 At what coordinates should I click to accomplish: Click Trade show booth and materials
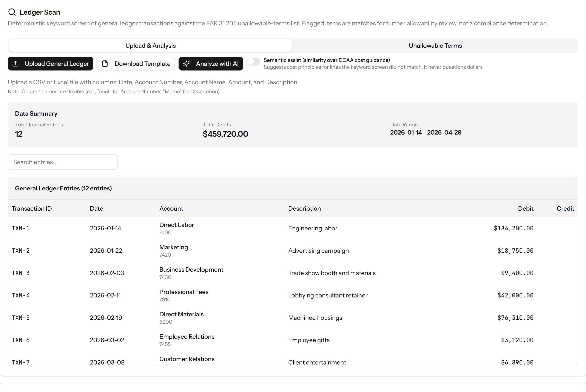click(x=332, y=273)
